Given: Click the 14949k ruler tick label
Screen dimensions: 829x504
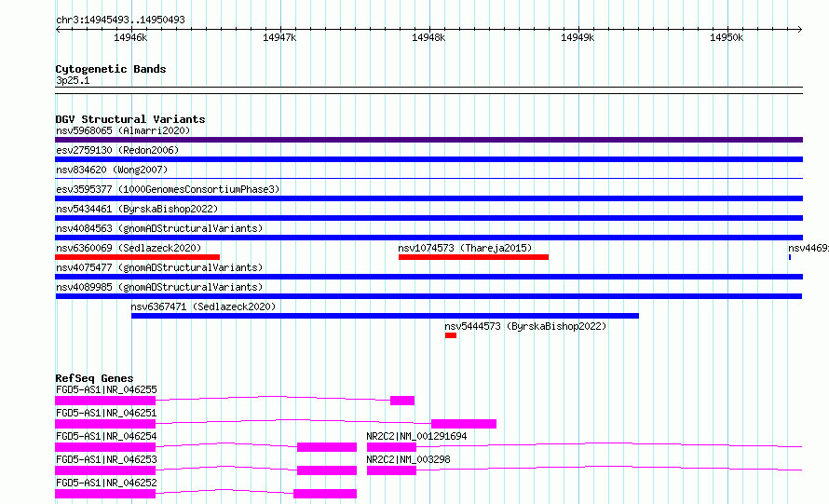Looking at the screenshot, I should [x=578, y=37].
